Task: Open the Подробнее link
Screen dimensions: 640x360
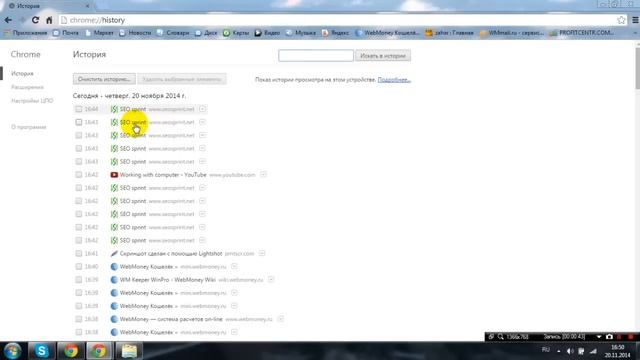Action: tap(394, 80)
